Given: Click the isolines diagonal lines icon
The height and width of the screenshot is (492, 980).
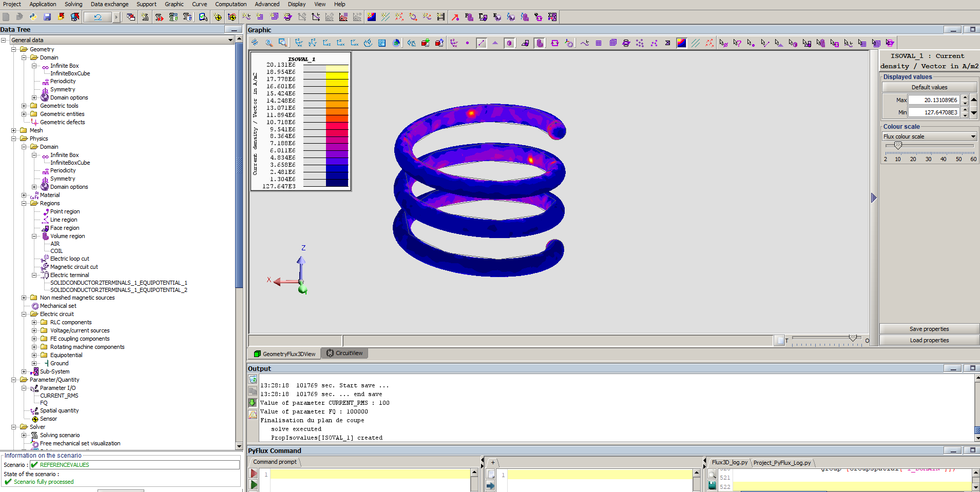Looking at the screenshot, I should point(695,43).
